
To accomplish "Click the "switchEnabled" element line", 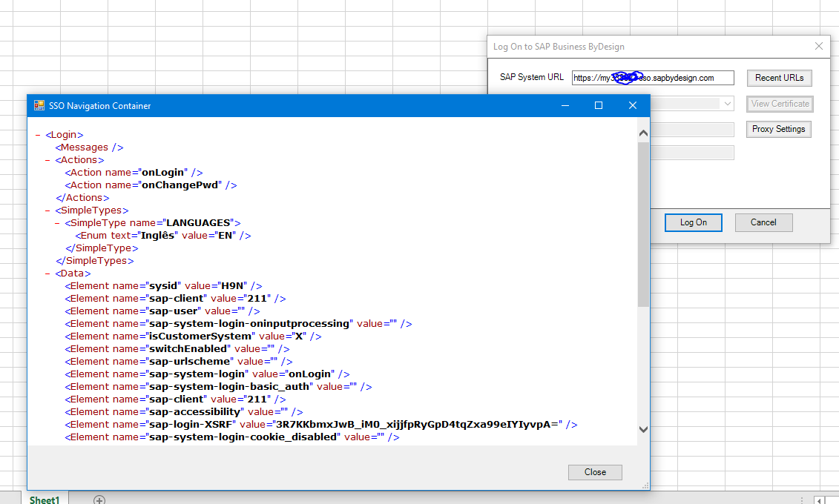I will (x=177, y=349).
